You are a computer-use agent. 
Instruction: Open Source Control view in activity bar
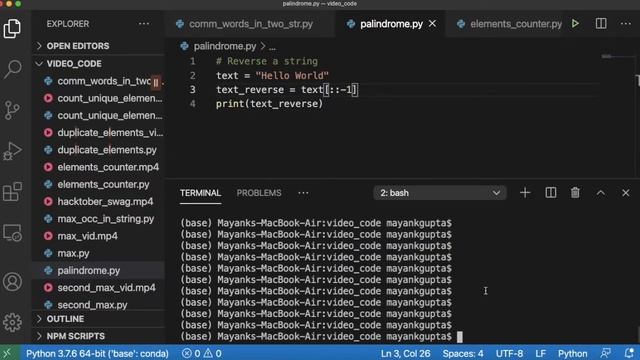click(x=12, y=110)
